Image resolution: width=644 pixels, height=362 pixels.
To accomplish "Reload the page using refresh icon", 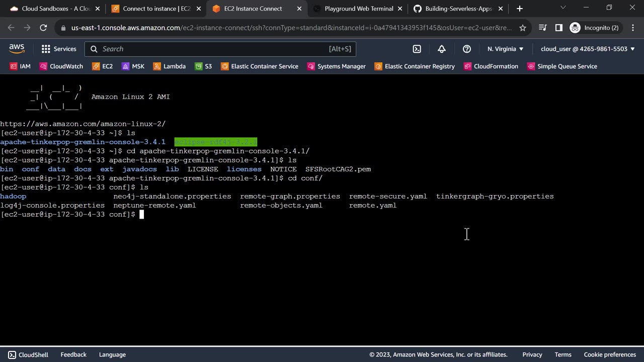I will (x=43, y=28).
